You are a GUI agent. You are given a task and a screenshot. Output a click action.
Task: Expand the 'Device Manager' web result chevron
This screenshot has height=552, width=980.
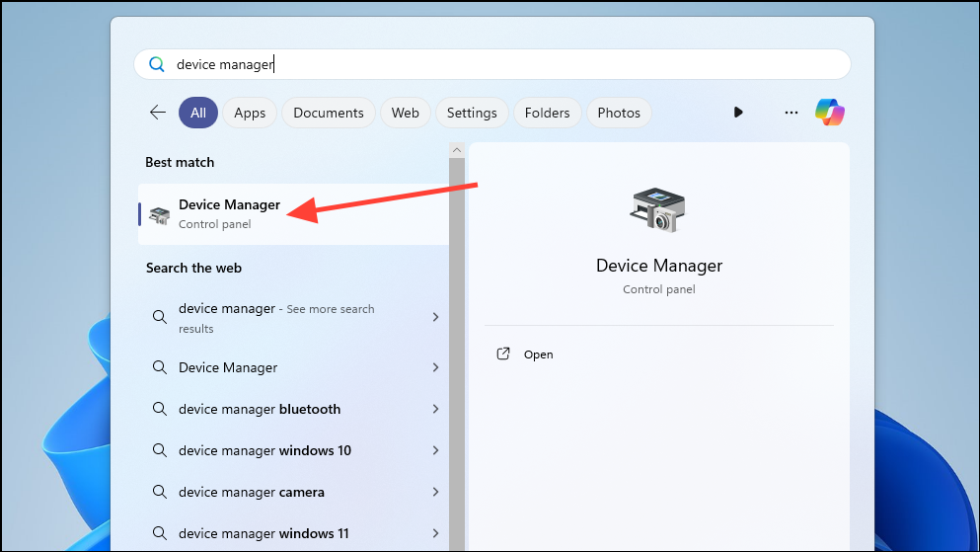tap(435, 367)
